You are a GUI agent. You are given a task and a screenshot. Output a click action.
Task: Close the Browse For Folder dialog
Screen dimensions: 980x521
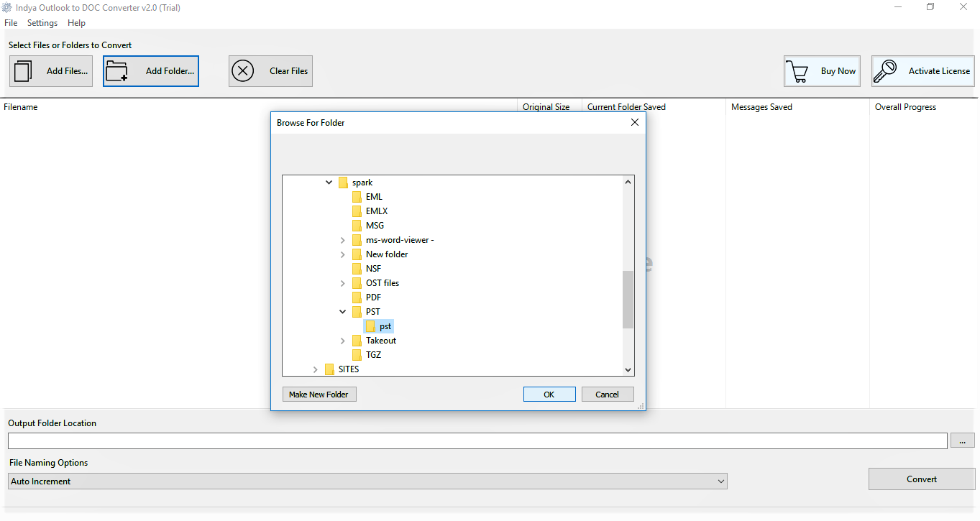(635, 123)
